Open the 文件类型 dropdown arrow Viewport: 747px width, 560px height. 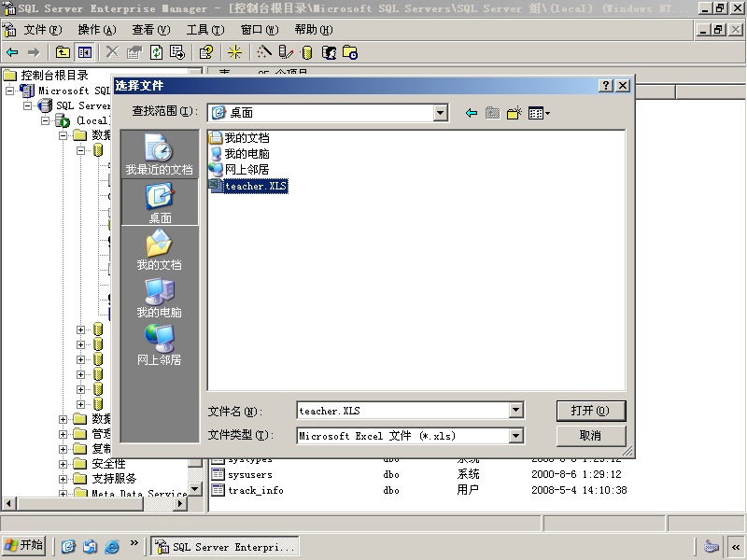tap(516, 435)
